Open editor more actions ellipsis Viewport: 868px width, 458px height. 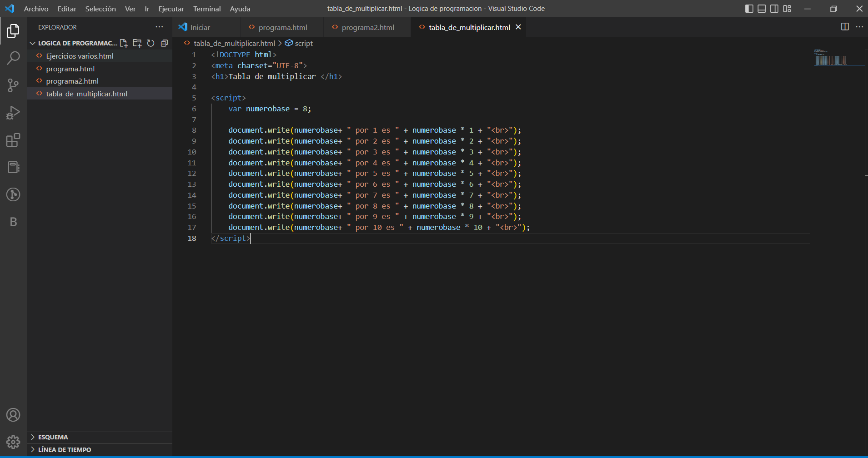[x=859, y=27]
